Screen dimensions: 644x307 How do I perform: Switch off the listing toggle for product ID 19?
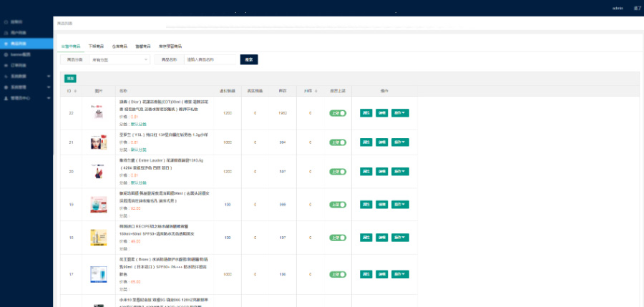coord(338,205)
